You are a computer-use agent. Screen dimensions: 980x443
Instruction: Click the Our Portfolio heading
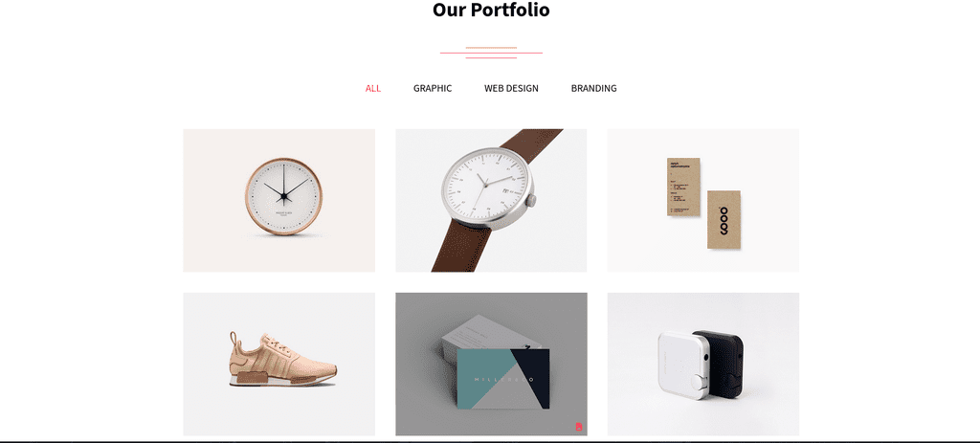click(x=491, y=10)
